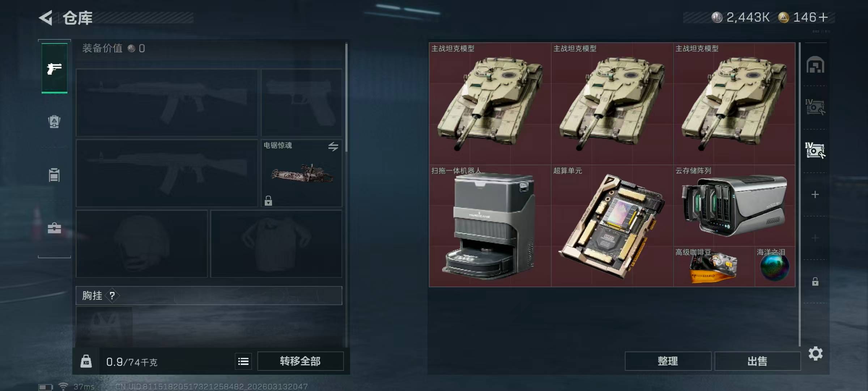Switch to the highlighted level IV storage box

(815, 150)
